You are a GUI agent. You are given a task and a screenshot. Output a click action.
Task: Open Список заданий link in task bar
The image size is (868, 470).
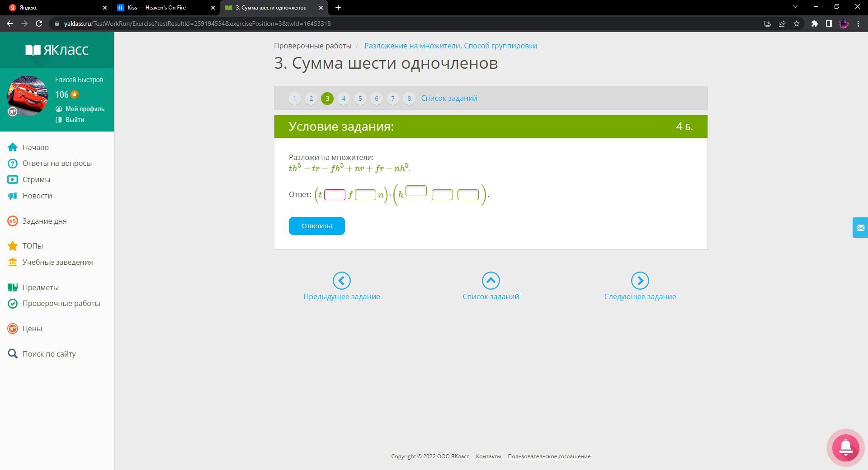[449, 99]
